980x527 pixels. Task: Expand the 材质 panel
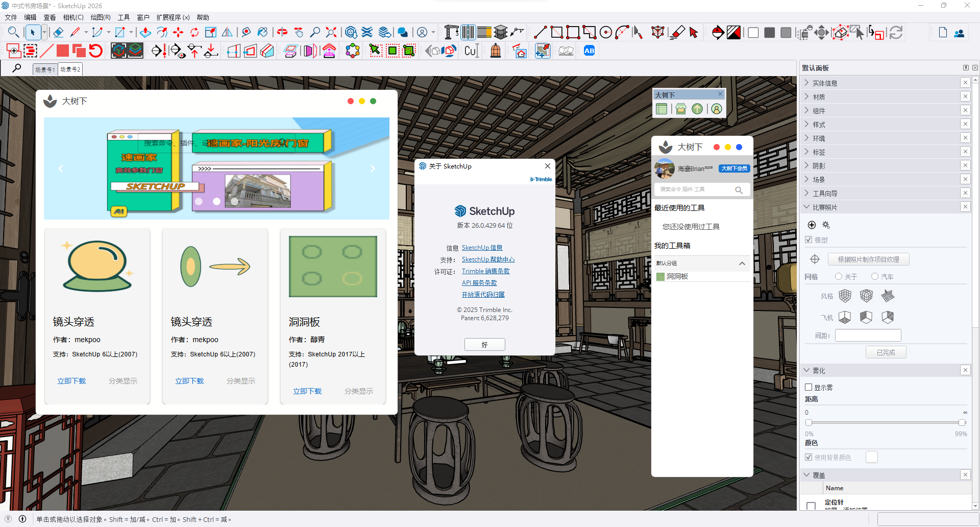click(819, 97)
